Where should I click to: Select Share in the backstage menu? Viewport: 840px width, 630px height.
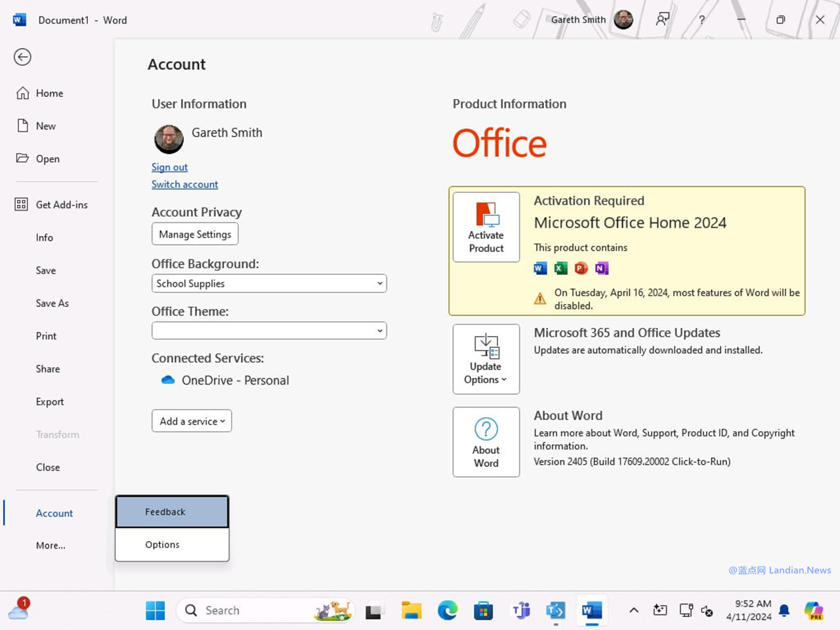[x=48, y=369]
